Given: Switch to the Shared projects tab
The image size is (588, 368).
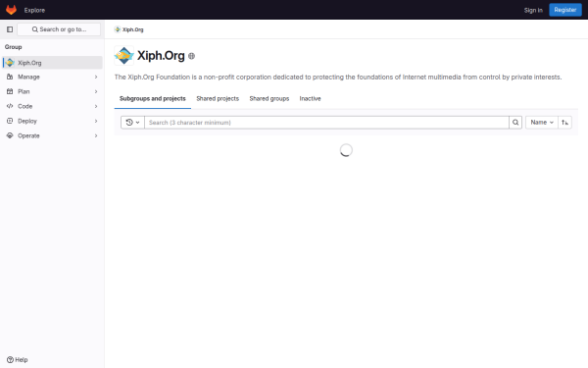Looking at the screenshot, I should 218,99.
